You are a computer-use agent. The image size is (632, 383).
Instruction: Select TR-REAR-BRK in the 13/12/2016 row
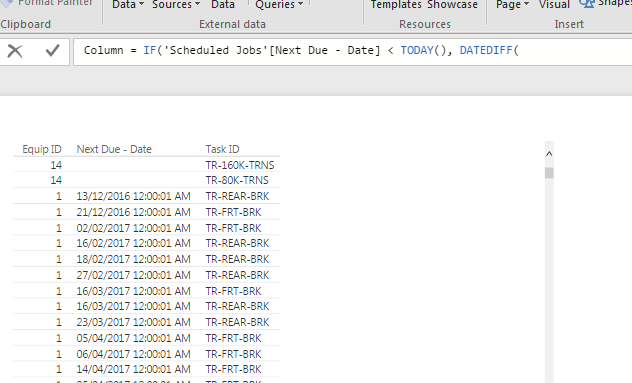(237, 196)
